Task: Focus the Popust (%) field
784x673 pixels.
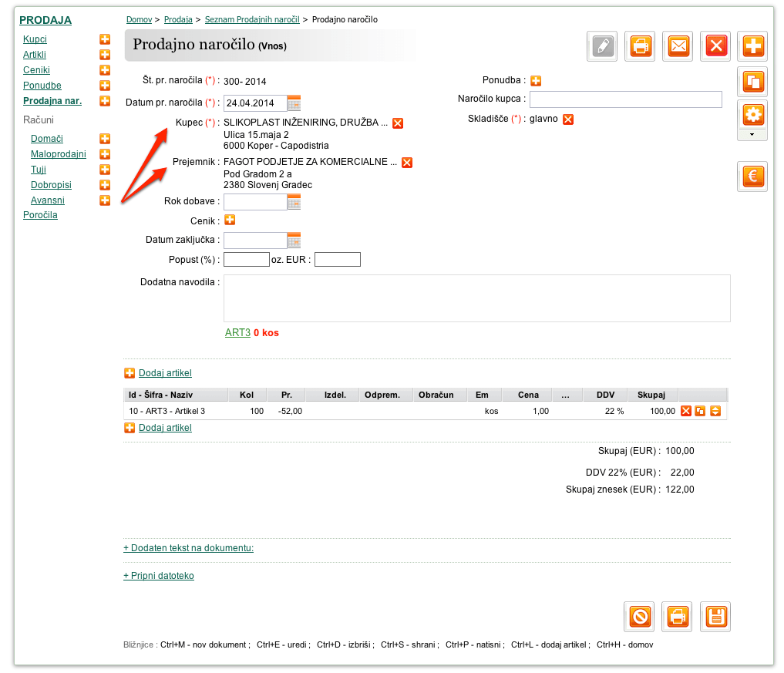Action: 247,260
